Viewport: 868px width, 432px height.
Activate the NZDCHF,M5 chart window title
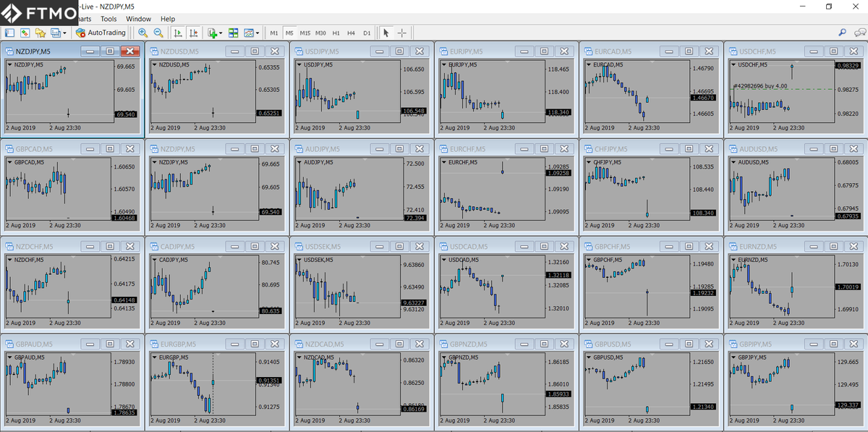[34, 247]
